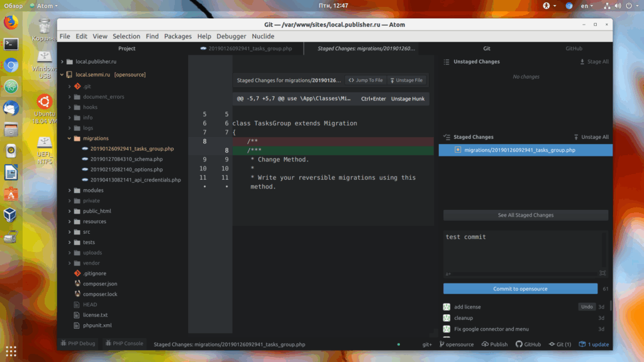Open the Edit menu

(81, 36)
